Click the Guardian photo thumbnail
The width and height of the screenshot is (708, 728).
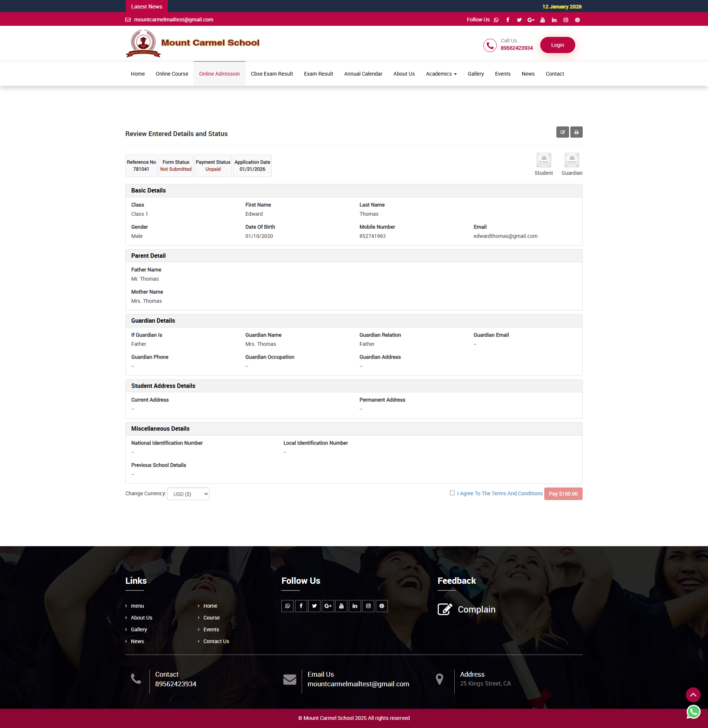click(x=572, y=160)
